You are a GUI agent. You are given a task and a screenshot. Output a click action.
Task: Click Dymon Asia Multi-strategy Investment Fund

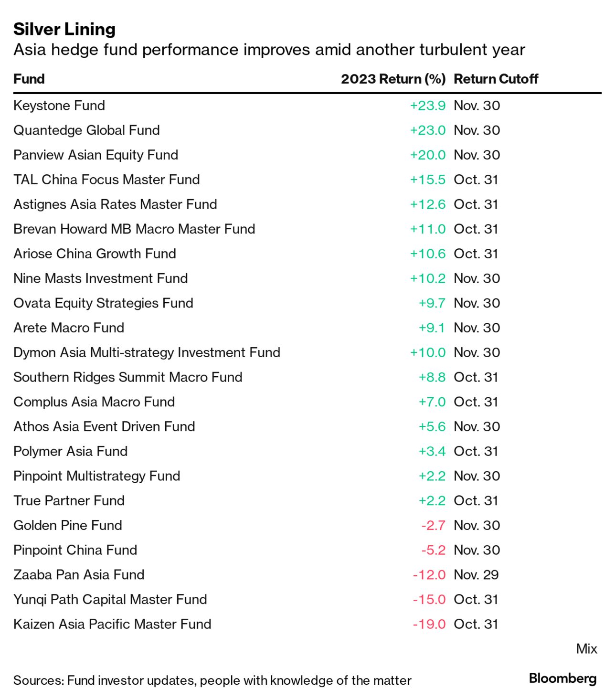[147, 352]
